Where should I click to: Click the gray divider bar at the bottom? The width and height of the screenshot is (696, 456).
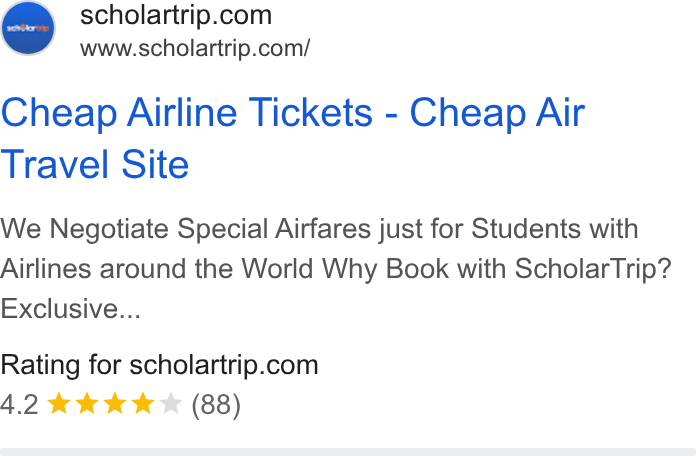click(348, 452)
